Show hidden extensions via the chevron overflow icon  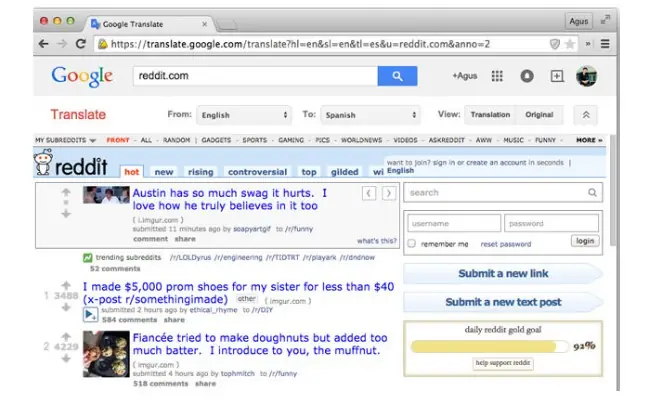588,44
